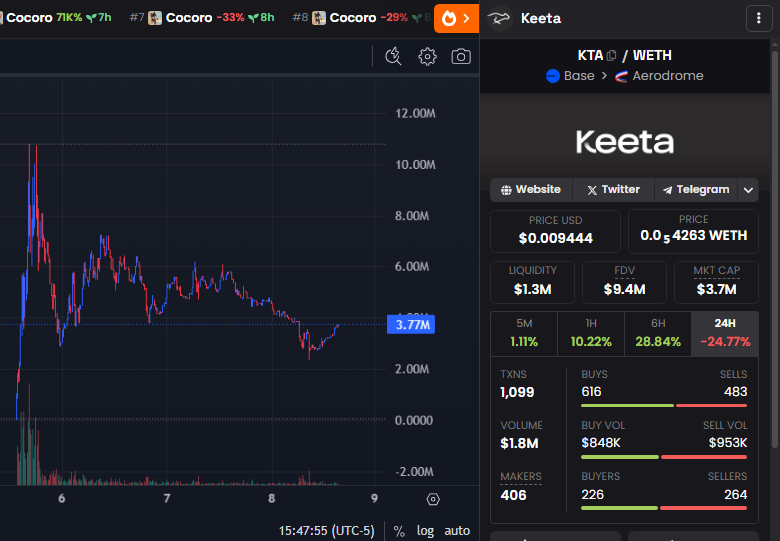Click the quick search lightning icon

tap(393, 56)
